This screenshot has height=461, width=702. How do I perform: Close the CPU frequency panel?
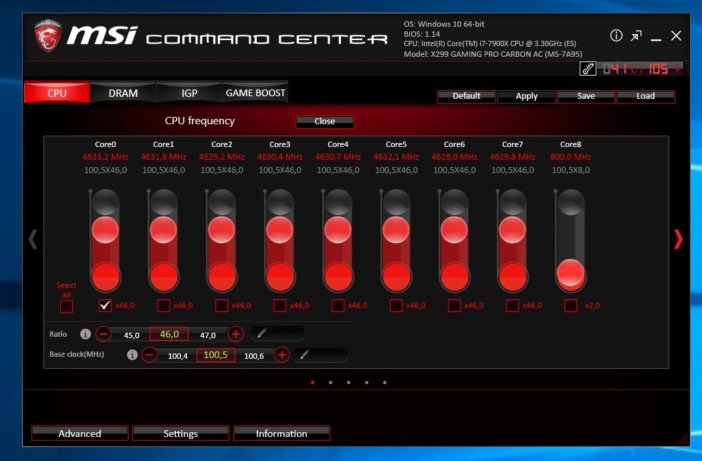325,121
